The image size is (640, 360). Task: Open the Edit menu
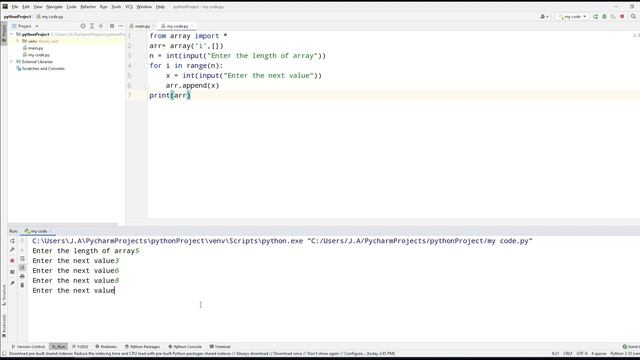point(26,7)
